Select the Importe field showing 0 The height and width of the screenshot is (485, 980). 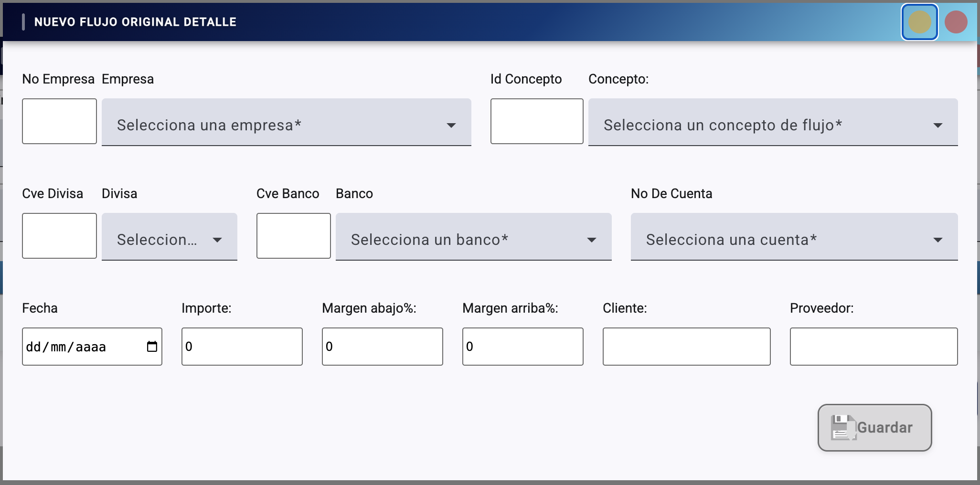(241, 347)
